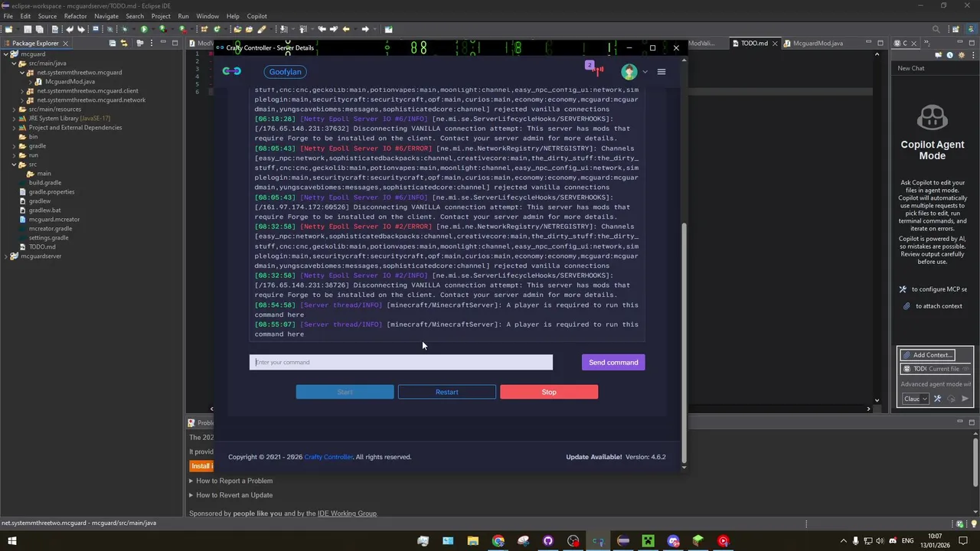The width and height of the screenshot is (980, 551).
Task: Open the File menu in Eclipse
Action: (x=8, y=16)
